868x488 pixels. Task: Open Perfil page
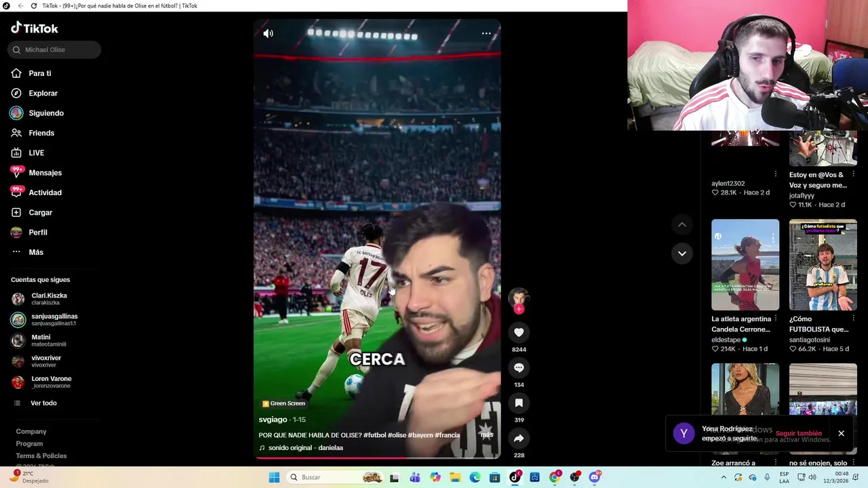coord(38,232)
